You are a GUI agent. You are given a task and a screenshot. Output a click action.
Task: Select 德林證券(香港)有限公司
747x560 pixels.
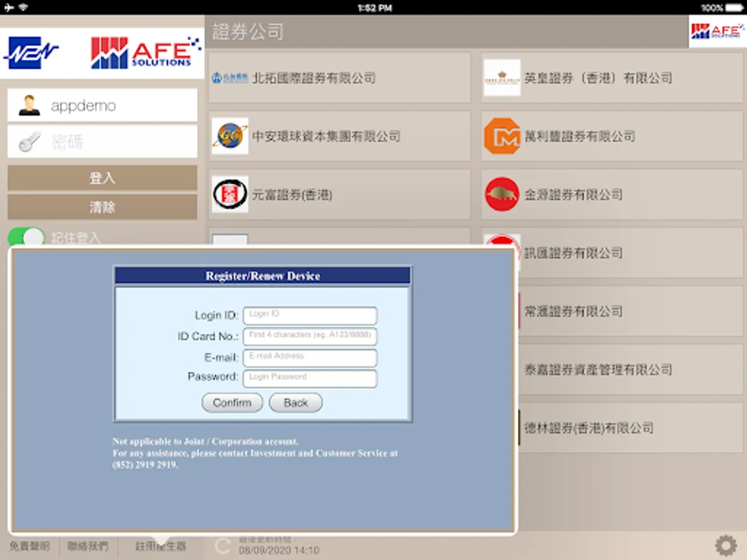pyautogui.click(x=630, y=428)
